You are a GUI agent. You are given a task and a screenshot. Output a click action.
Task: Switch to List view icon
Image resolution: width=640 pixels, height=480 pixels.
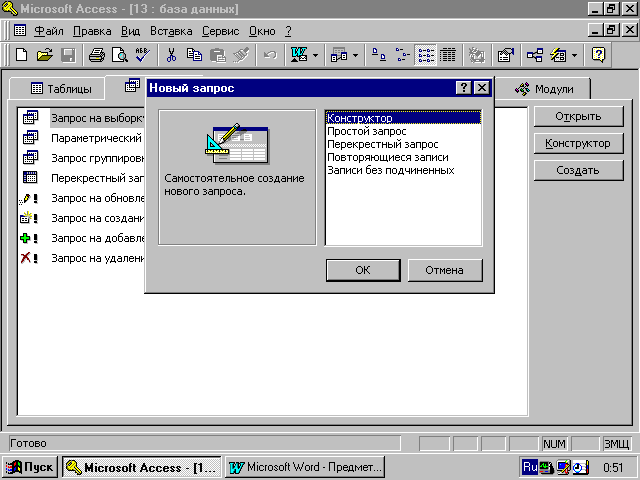tap(425, 55)
